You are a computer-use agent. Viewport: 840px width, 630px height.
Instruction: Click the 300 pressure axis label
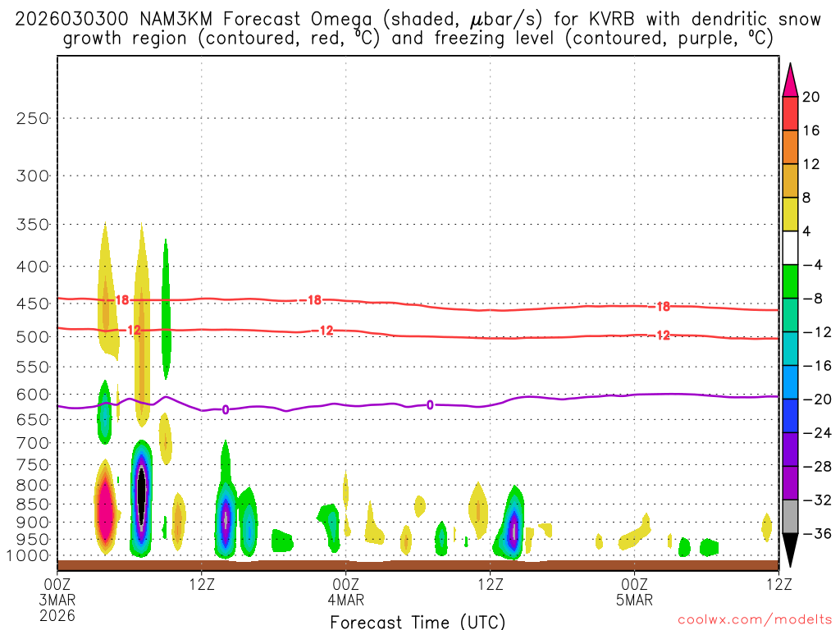[33, 176]
